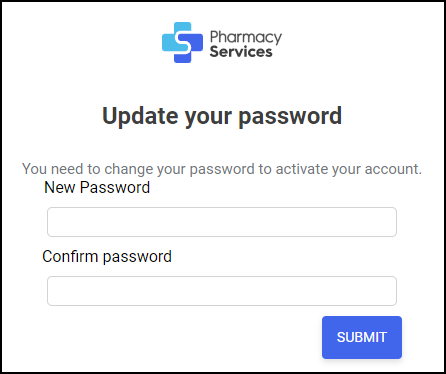
Task: Click the word account in instruction line
Action: click(x=393, y=169)
